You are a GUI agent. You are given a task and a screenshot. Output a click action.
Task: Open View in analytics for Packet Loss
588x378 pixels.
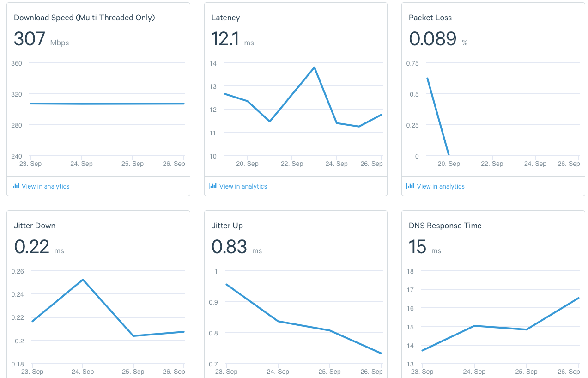(436, 186)
